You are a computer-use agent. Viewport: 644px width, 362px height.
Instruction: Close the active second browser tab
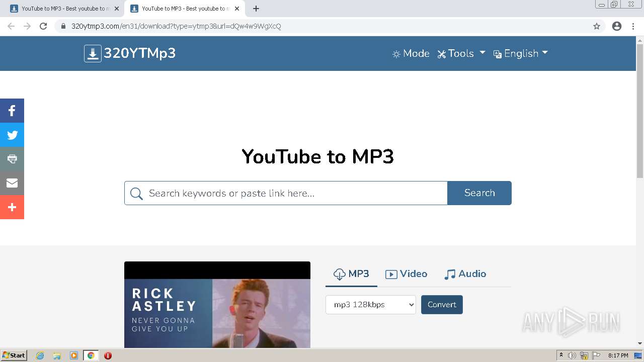pyautogui.click(x=237, y=9)
